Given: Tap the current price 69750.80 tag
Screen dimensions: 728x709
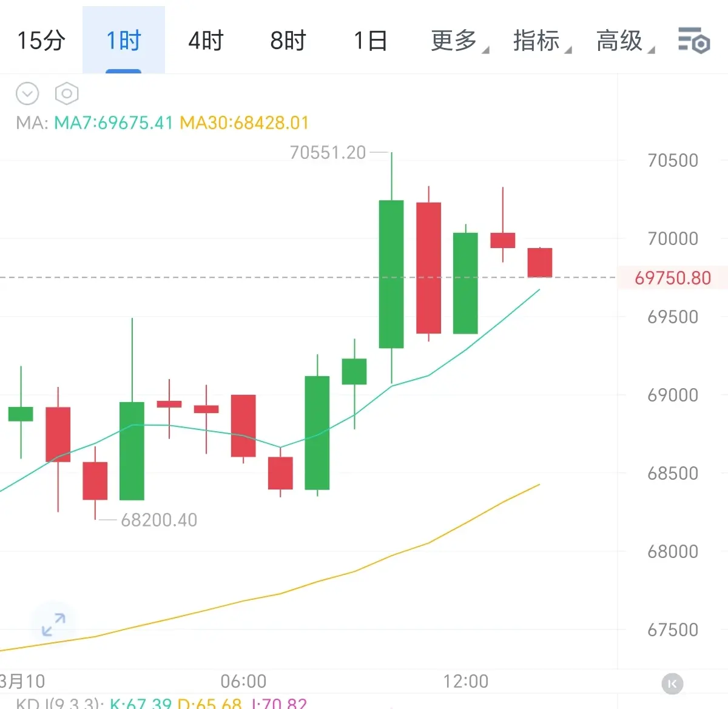Looking at the screenshot, I should 672,278.
